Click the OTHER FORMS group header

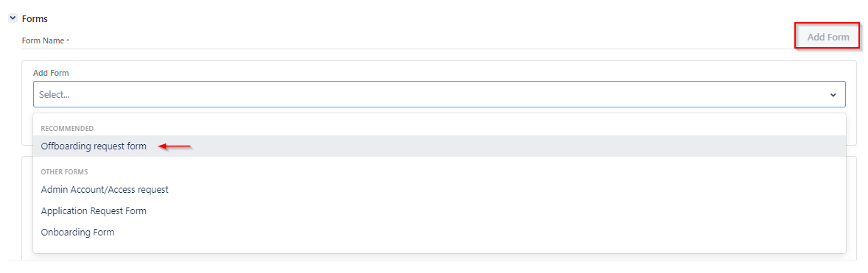click(x=64, y=172)
